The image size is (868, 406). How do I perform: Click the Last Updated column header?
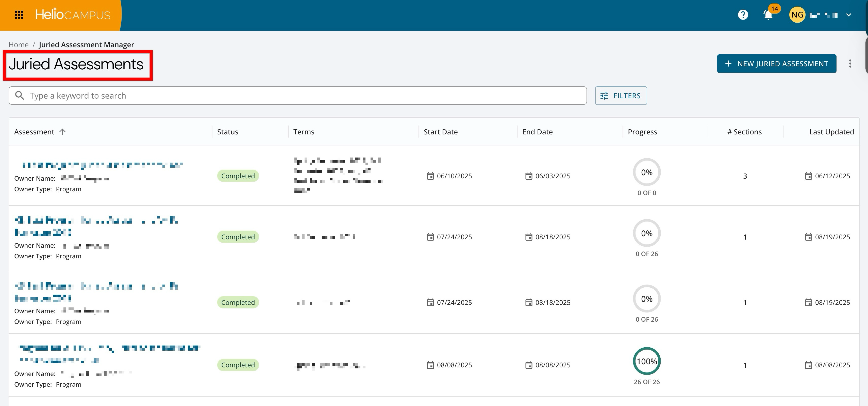tap(831, 132)
